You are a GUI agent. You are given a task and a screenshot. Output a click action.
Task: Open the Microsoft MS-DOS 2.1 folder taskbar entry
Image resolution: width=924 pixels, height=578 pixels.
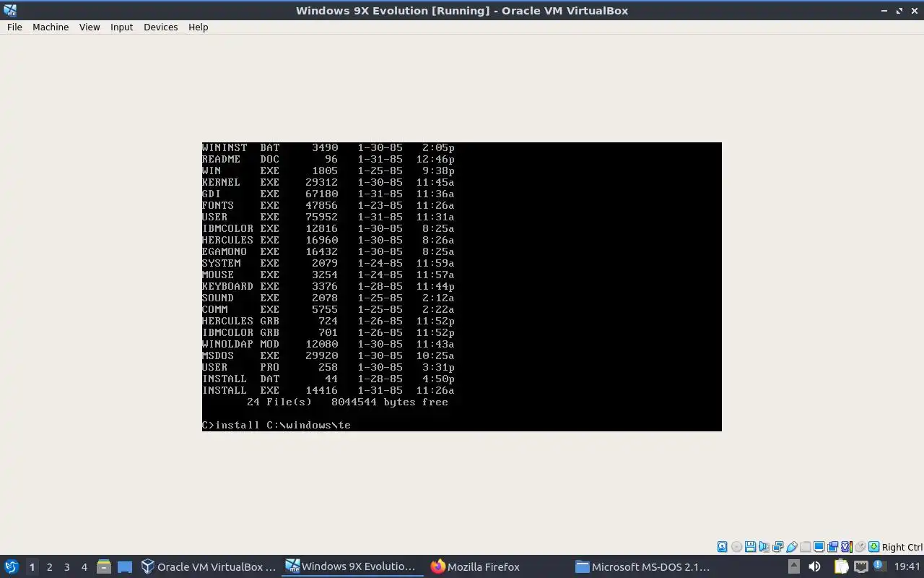(x=642, y=566)
